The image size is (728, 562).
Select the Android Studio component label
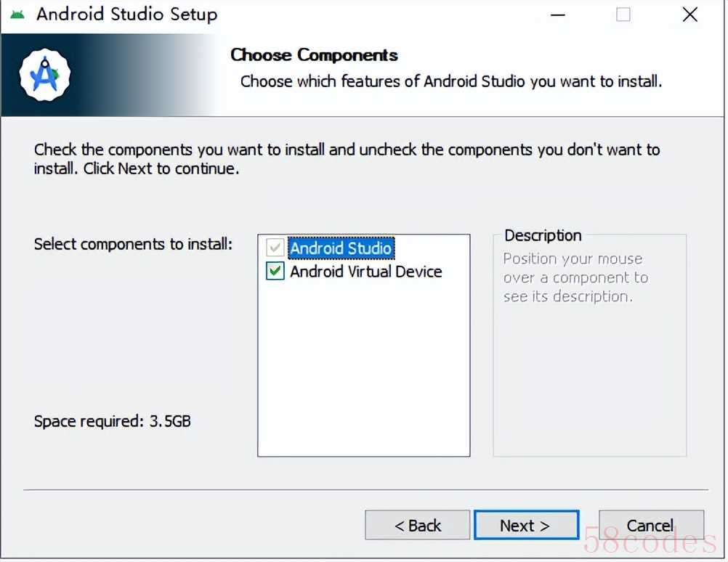341,248
